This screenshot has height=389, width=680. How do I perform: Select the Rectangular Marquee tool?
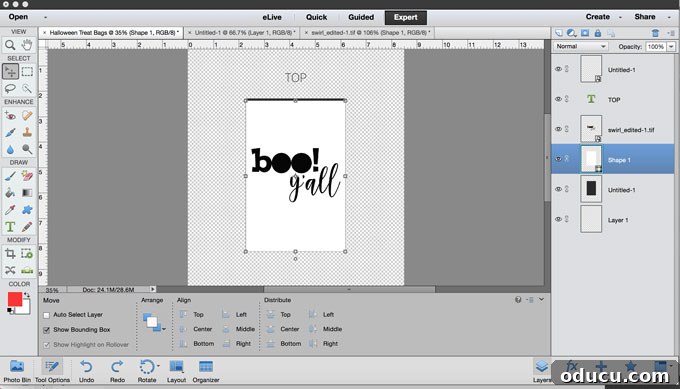[x=27, y=72]
